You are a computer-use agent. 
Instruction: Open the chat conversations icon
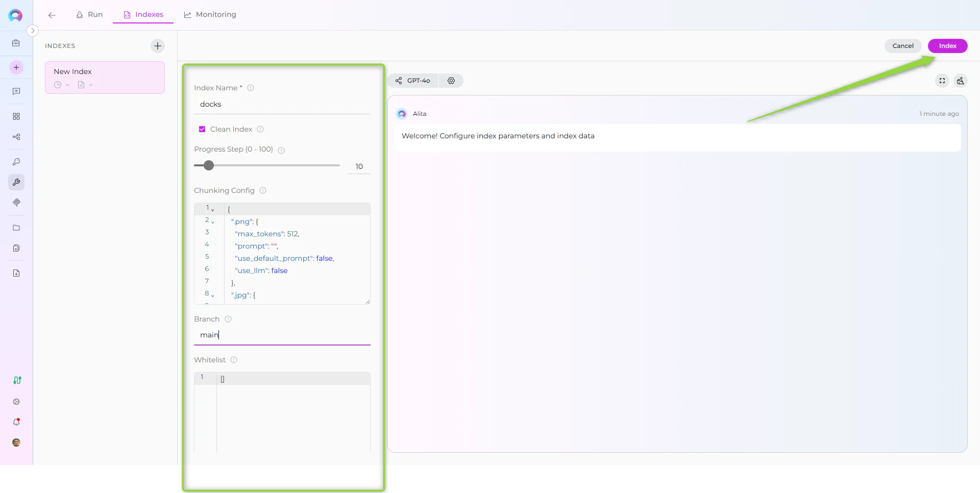tap(16, 91)
